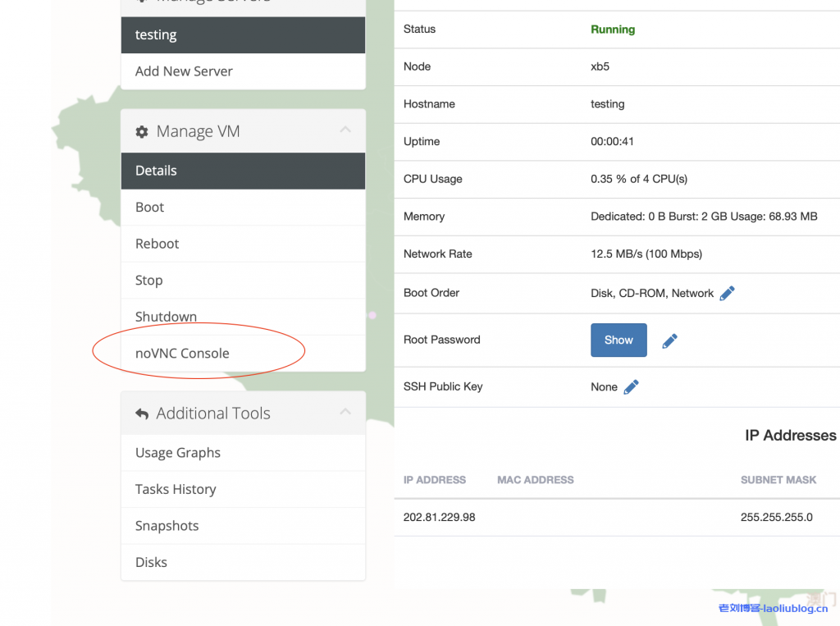
Task: Open the Snapshots tool
Action: [167, 525]
